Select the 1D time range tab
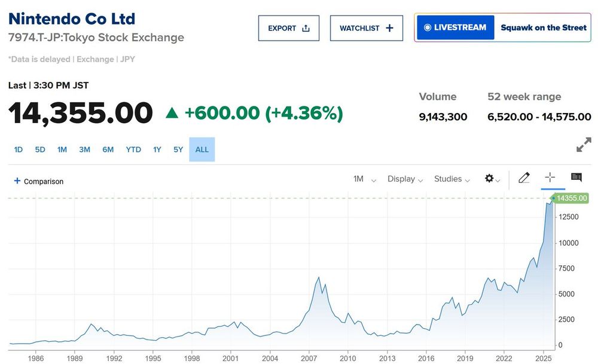 (19, 149)
